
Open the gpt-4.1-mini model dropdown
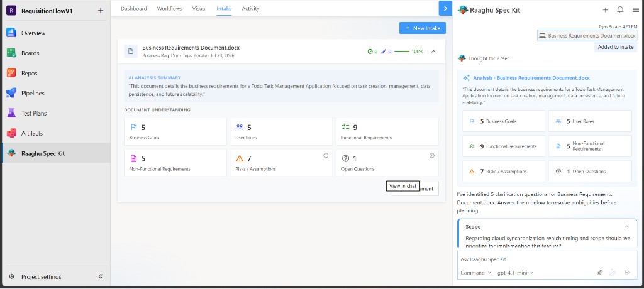pos(516,273)
